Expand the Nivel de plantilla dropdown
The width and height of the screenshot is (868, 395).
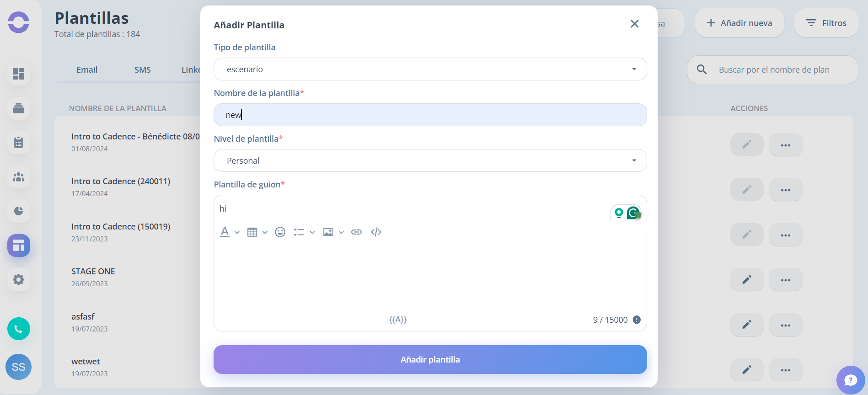[430, 160]
